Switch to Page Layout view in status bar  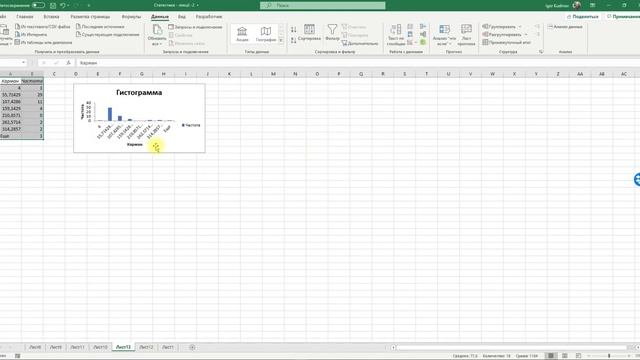(564, 356)
